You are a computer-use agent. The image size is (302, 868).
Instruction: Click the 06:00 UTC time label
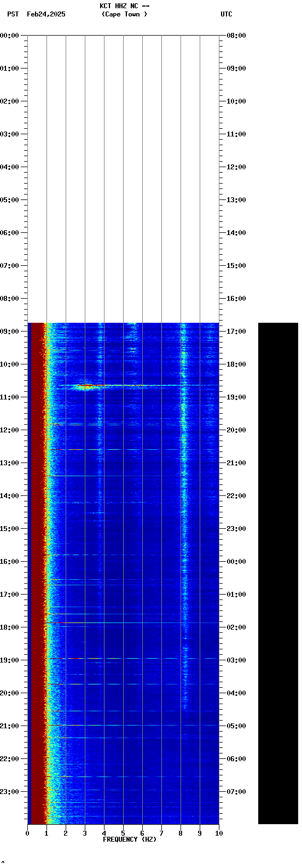(x=236, y=759)
